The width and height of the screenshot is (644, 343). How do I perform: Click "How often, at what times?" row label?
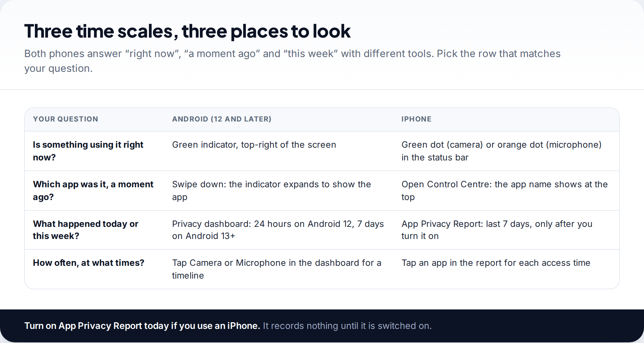point(89,263)
